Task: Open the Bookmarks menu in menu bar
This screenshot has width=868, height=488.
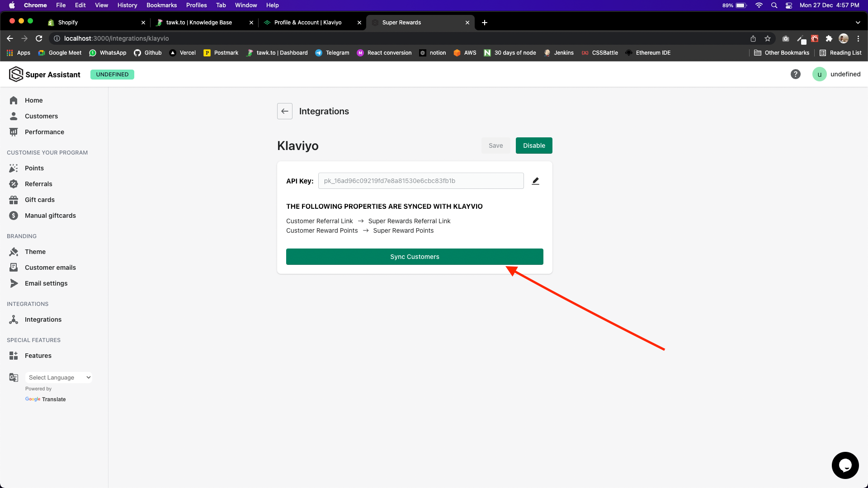Action: coord(161,5)
